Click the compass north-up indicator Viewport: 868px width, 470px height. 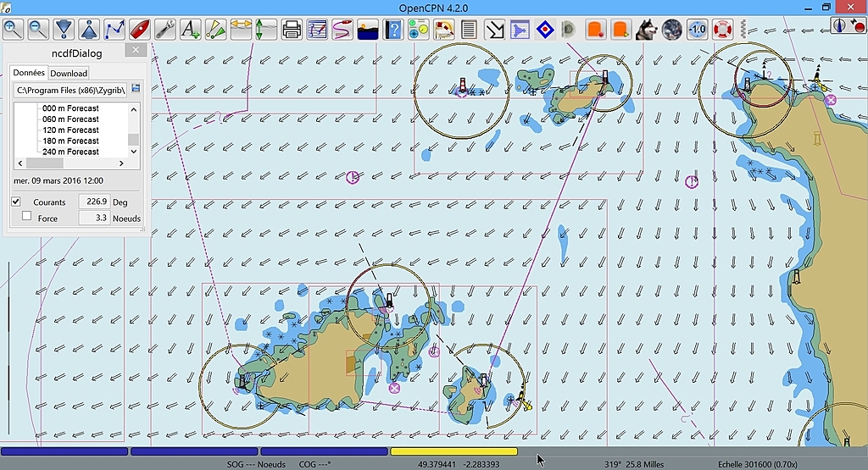pos(840,25)
